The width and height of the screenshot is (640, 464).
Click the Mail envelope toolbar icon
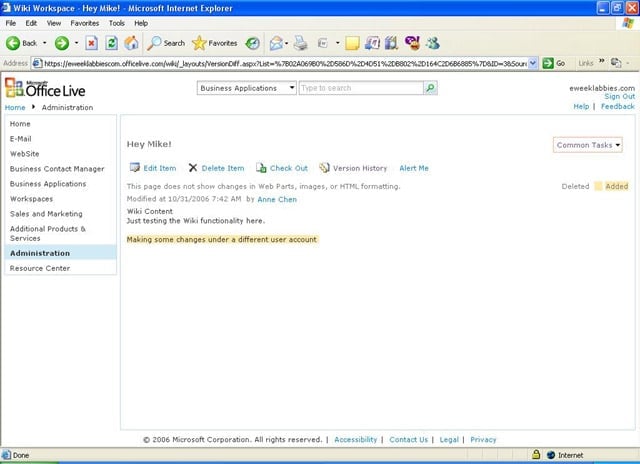276,43
